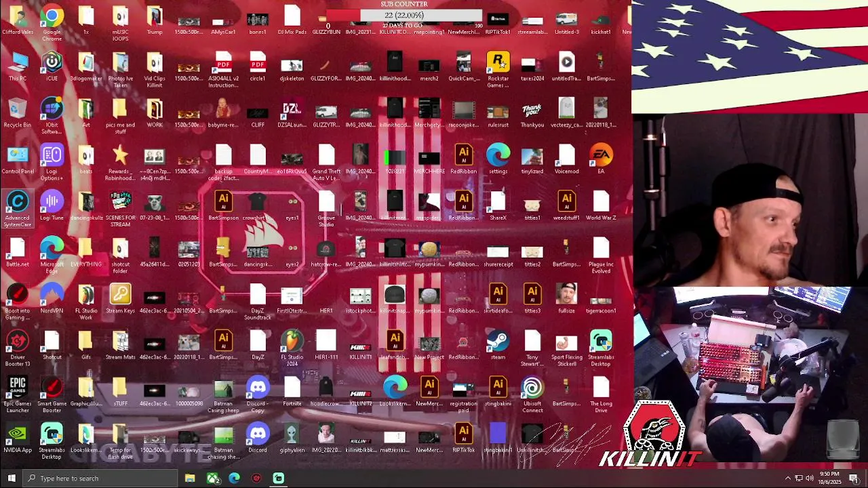Open The Long Drive icon

(601, 395)
